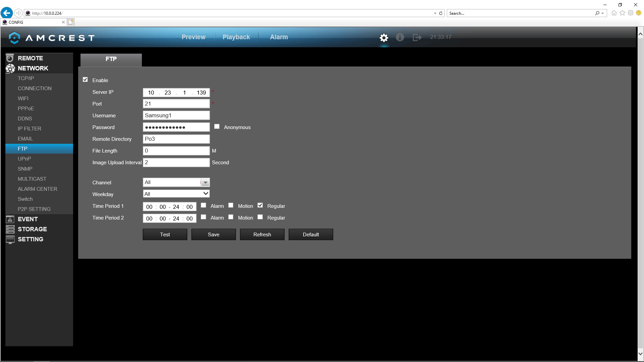The height and width of the screenshot is (362, 644).
Task: Click the File Length field
Action: coord(176,150)
